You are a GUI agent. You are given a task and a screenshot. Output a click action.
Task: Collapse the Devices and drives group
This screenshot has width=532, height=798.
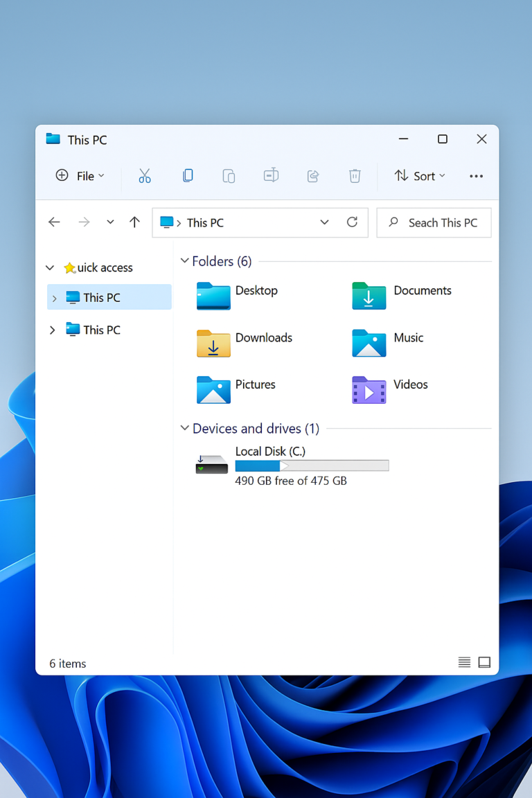(x=185, y=428)
